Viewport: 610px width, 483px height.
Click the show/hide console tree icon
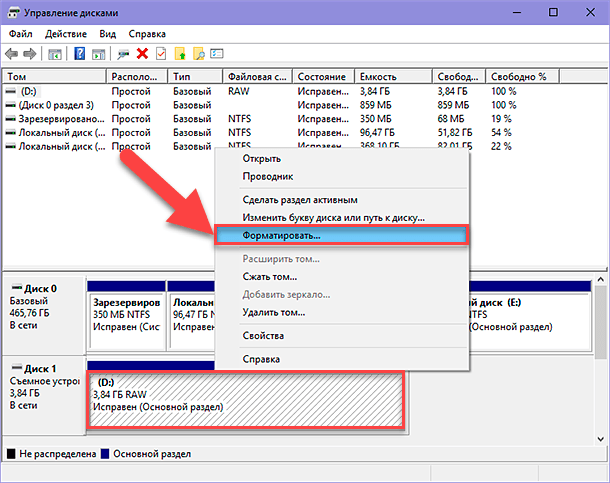55,54
